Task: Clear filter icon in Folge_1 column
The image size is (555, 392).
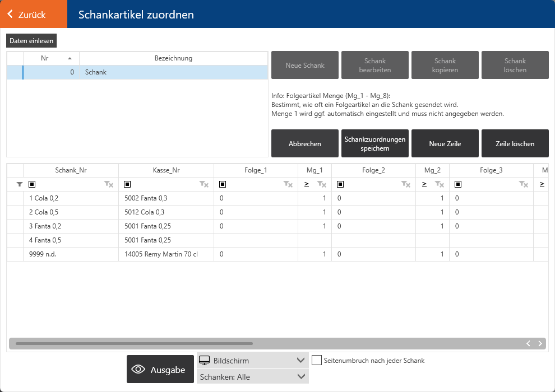Action: click(x=288, y=184)
